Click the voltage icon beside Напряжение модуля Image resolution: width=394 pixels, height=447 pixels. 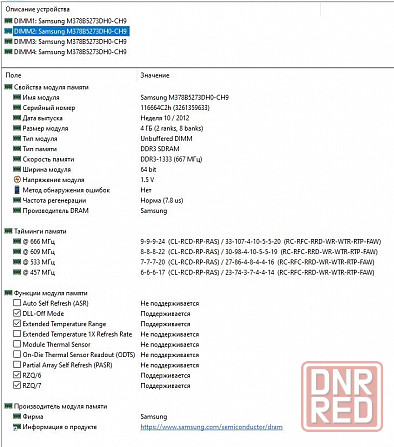(x=17, y=180)
